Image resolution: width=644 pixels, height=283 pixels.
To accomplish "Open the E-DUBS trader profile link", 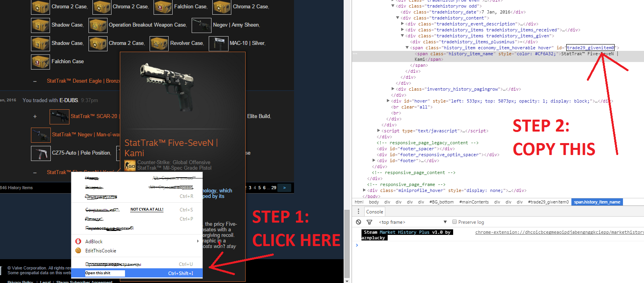I will click(69, 100).
